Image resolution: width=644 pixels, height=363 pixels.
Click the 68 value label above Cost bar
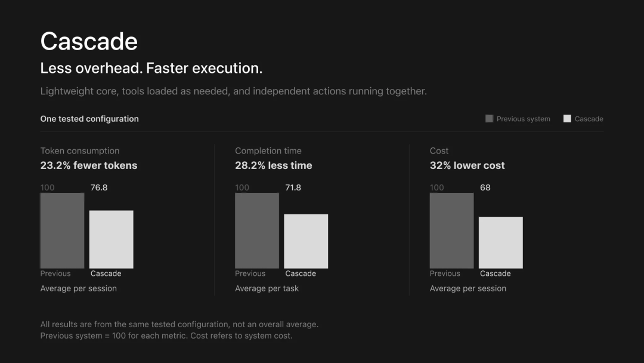[485, 187]
